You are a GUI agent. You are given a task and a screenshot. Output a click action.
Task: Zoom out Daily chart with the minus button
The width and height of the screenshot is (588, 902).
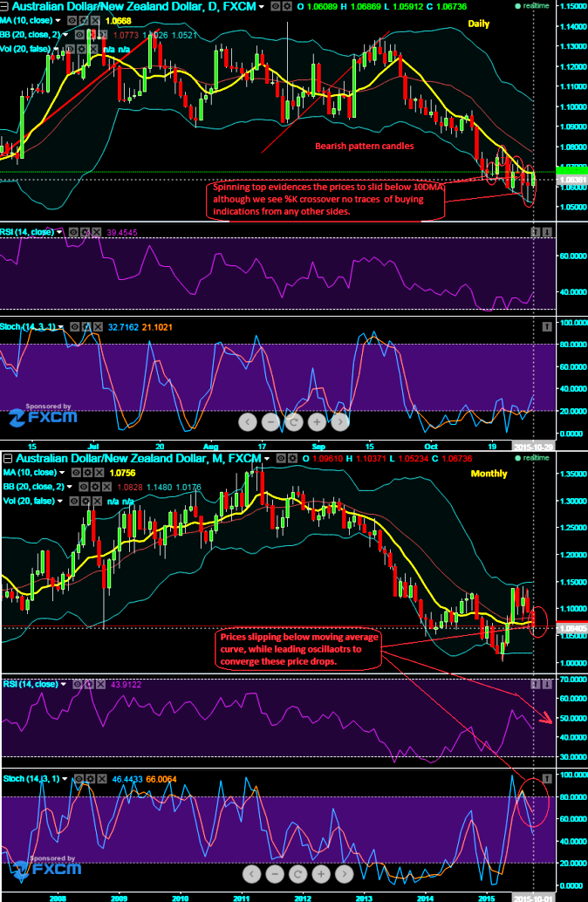tap(270, 422)
